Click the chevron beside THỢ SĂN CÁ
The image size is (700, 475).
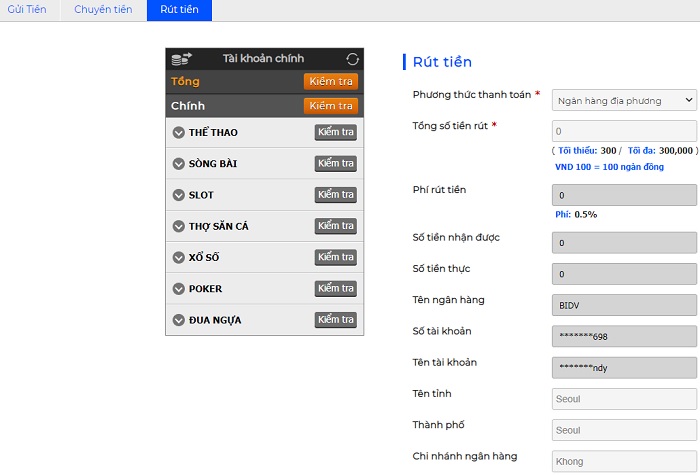point(178,226)
